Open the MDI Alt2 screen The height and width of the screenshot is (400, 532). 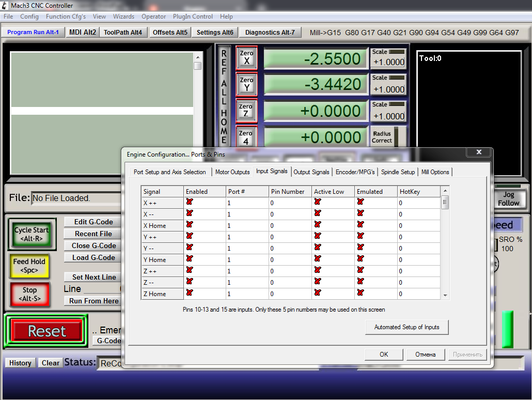pos(83,32)
